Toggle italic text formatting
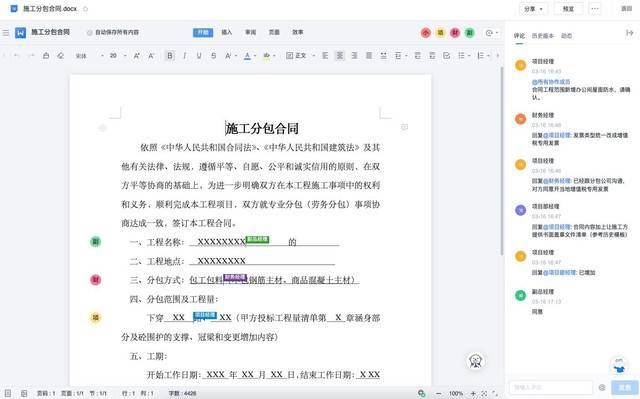Viewport: 640px width, 399px height. click(184, 56)
